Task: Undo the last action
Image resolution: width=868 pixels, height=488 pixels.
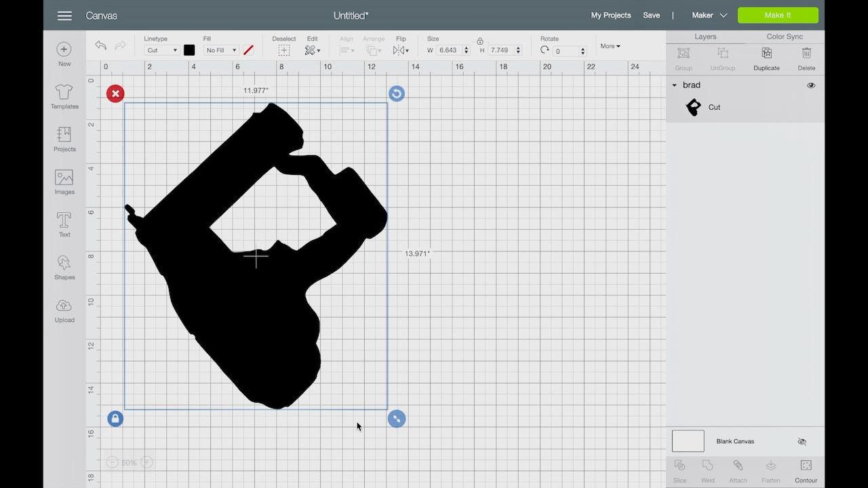Action: coord(100,45)
